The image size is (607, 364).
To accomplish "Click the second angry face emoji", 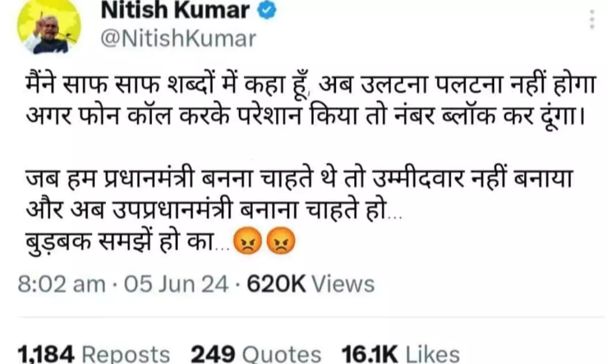I will point(282,242).
